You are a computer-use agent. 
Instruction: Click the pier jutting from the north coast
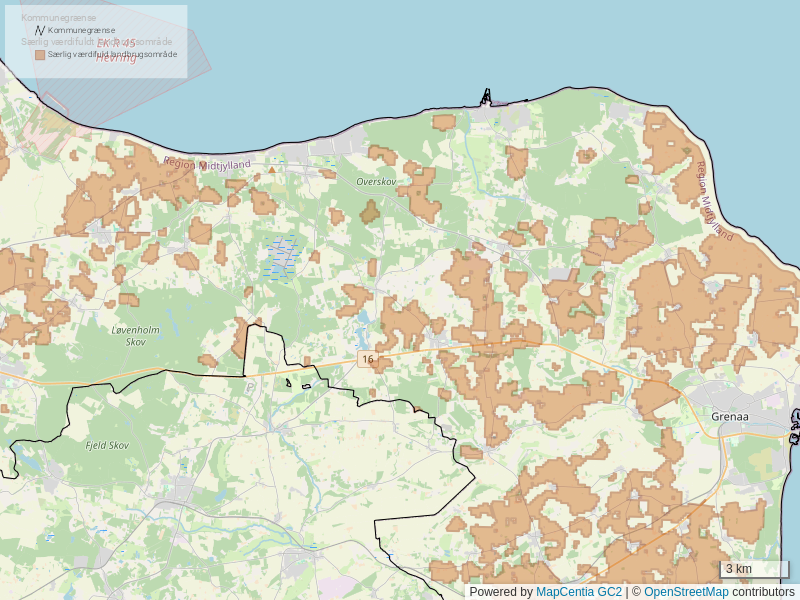[487, 97]
